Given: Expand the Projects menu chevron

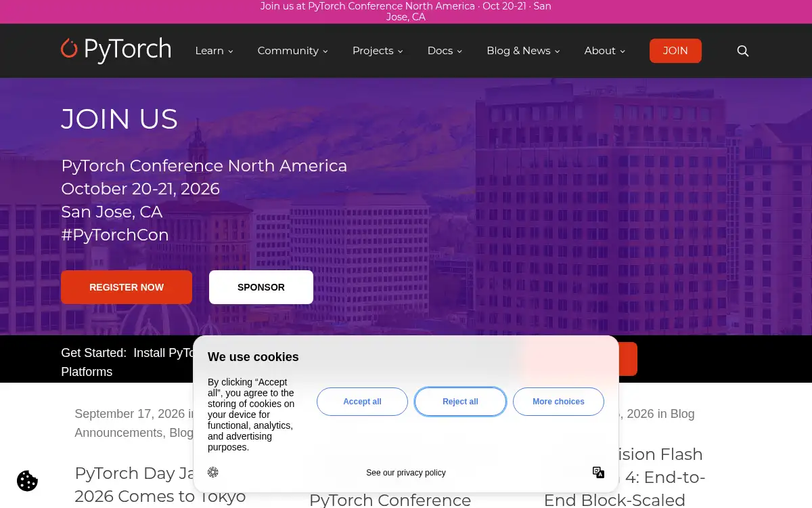Looking at the screenshot, I should (400, 51).
